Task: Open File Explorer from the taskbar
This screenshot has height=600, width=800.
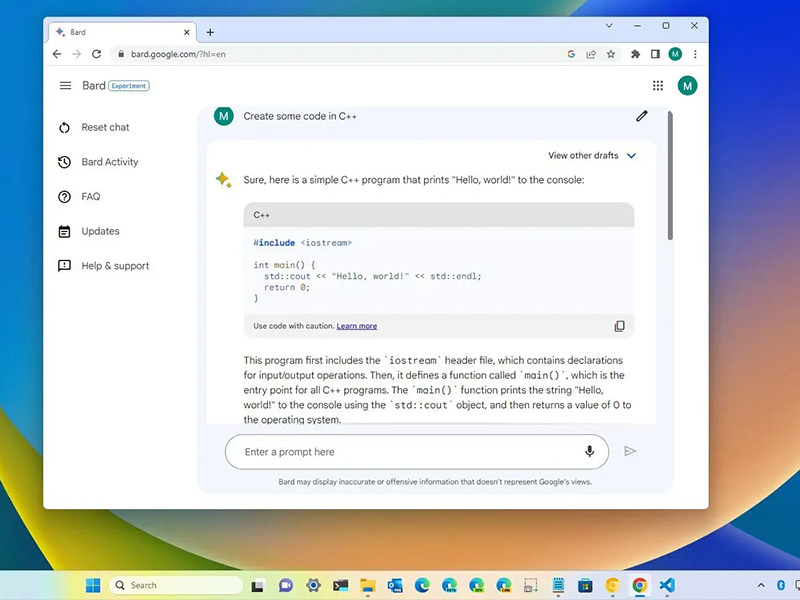Action: point(367,586)
